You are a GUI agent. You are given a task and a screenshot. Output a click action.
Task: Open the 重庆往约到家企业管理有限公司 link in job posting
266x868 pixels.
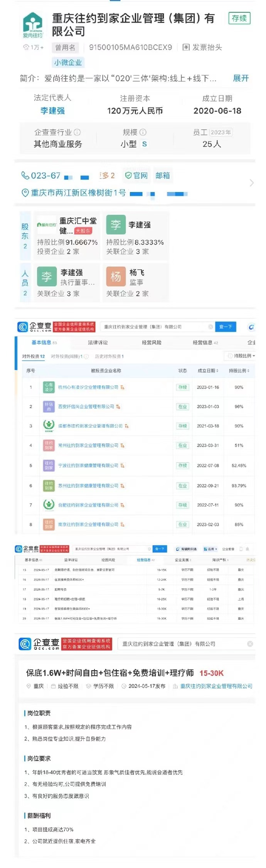click(x=216, y=686)
